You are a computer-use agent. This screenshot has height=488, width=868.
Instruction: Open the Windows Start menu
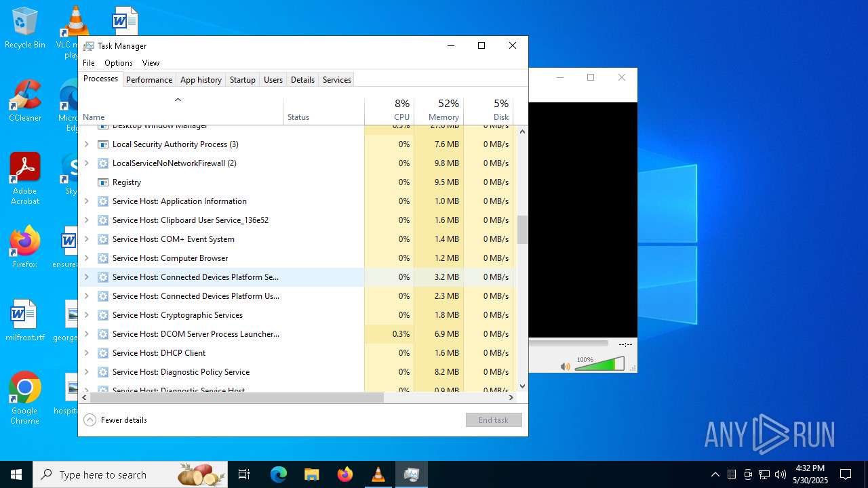pyautogui.click(x=16, y=474)
